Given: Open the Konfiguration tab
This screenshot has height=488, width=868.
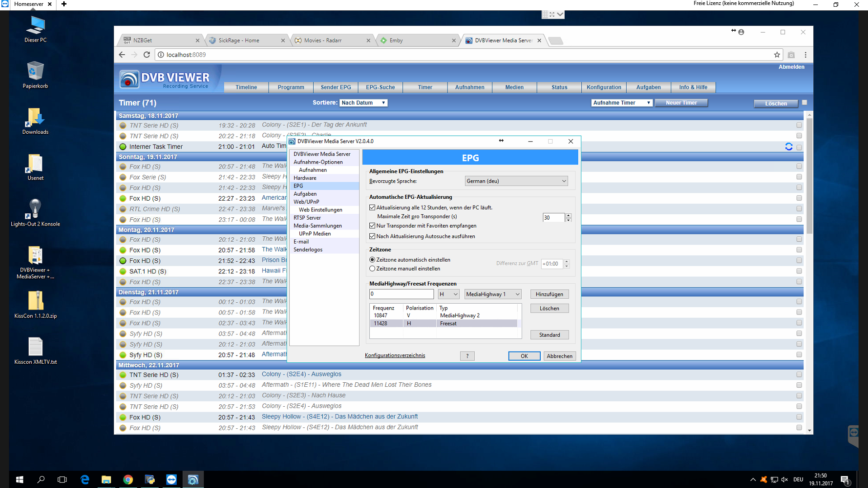Looking at the screenshot, I should (604, 87).
